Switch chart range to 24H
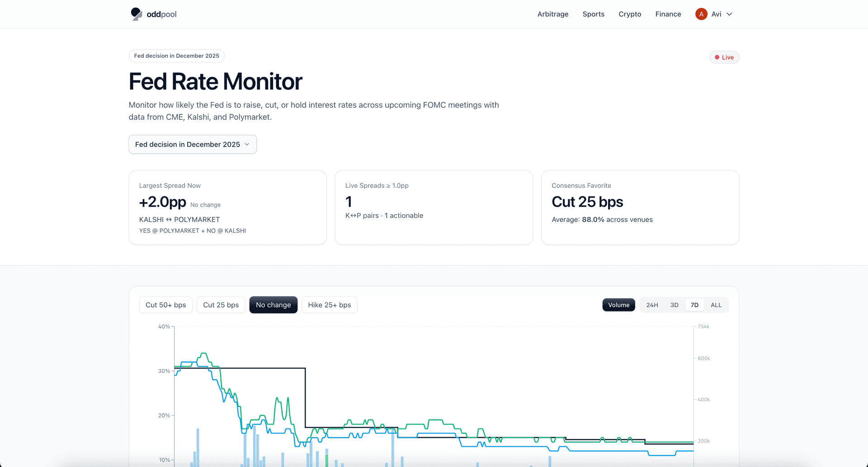 pyautogui.click(x=652, y=305)
